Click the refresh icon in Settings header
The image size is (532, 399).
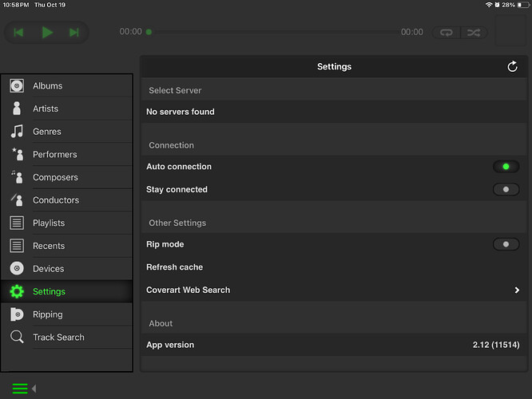point(513,67)
